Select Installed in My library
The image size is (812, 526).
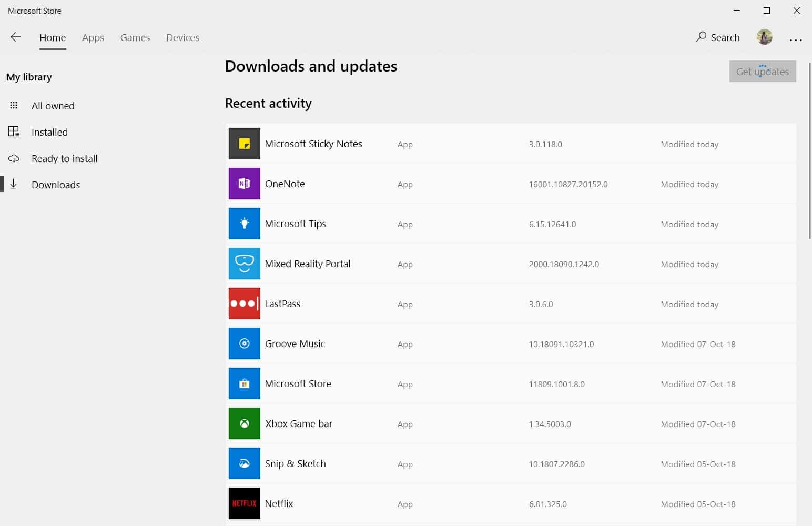click(x=49, y=132)
